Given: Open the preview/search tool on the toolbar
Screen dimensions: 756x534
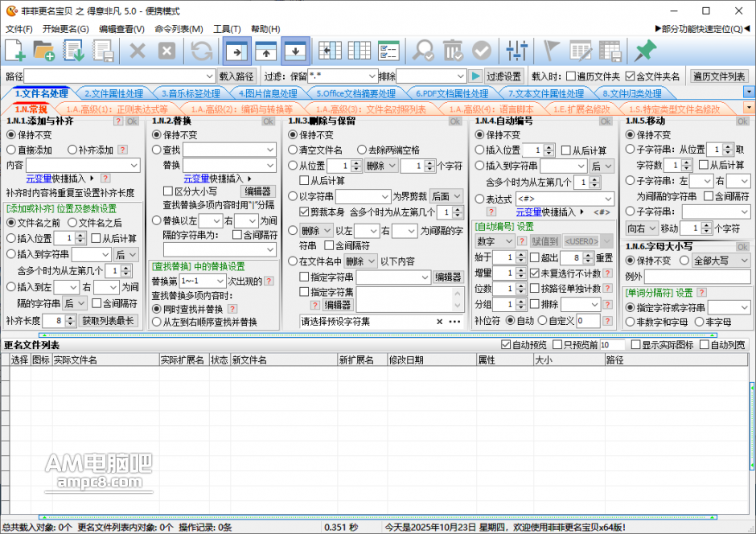Looking at the screenshot, I should point(423,51).
